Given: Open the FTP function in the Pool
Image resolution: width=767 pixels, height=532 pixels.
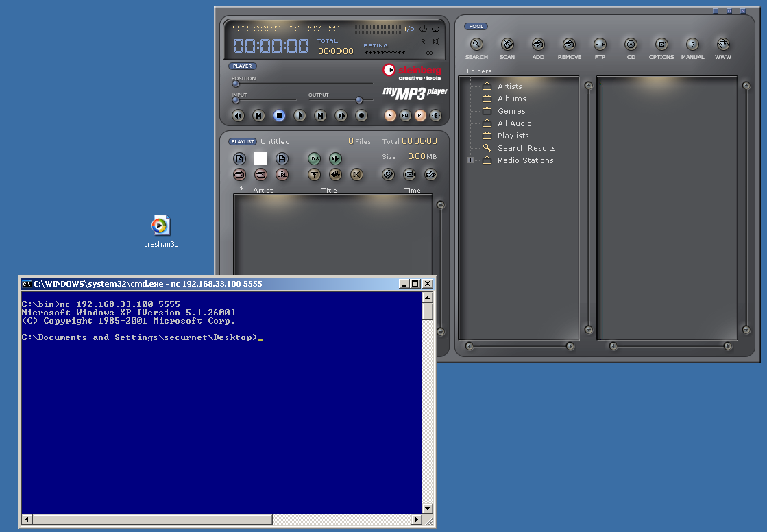Looking at the screenshot, I should pyautogui.click(x=600, y=45).
